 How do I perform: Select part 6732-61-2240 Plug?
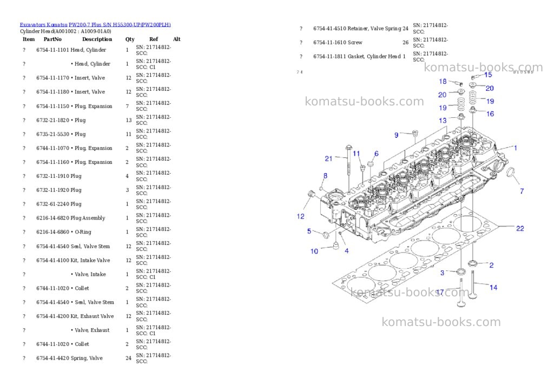point(58,204)
